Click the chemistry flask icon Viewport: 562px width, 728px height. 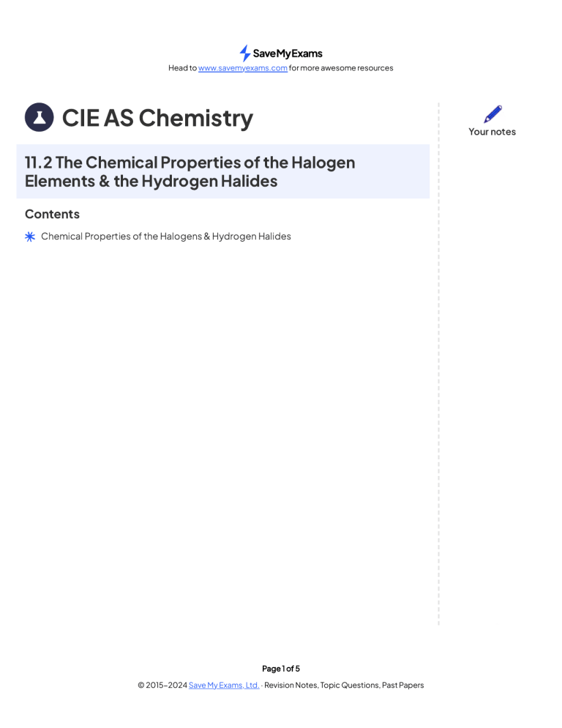click(40, 117)
